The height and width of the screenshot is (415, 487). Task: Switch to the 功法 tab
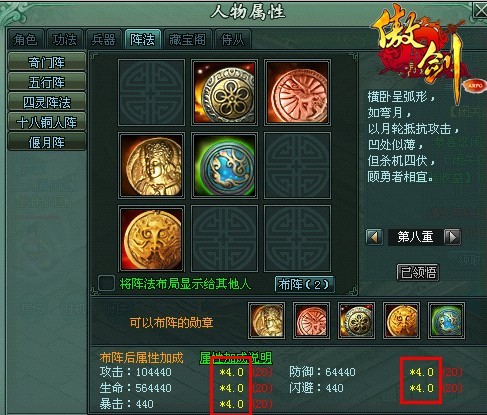click(x=65, y=40)
